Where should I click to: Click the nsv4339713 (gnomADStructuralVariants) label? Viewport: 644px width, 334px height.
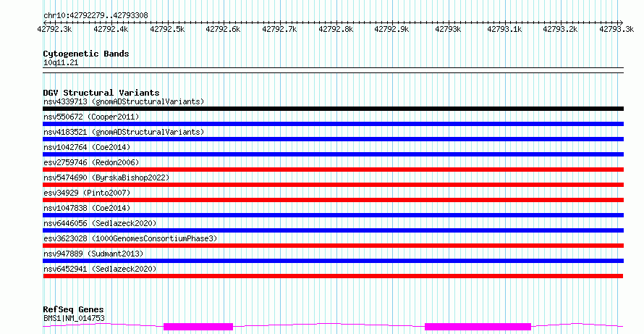[124, 101]
